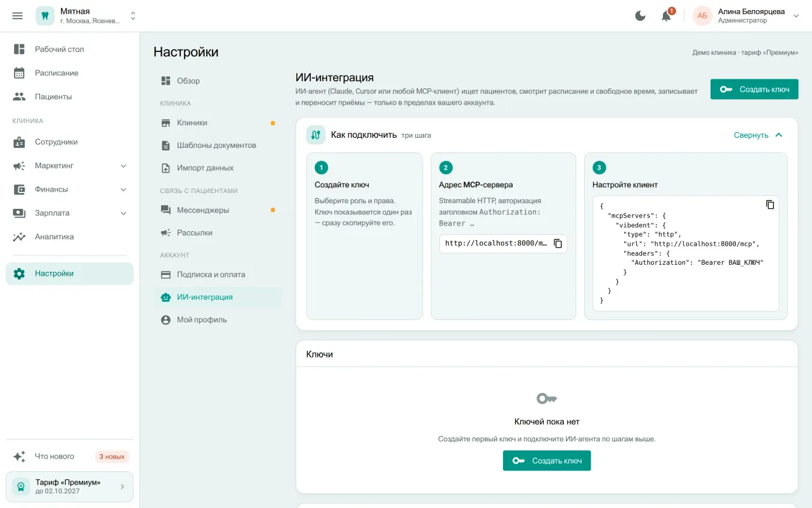Image resolution: width=812 pixels, height=508 pixels.
Task: Open the Пациенты section
Action: [70, 97]
